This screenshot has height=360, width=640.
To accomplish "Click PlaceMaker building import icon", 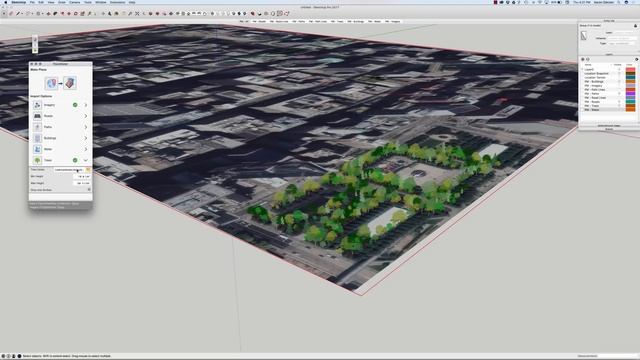I will (x=70, y=83).
